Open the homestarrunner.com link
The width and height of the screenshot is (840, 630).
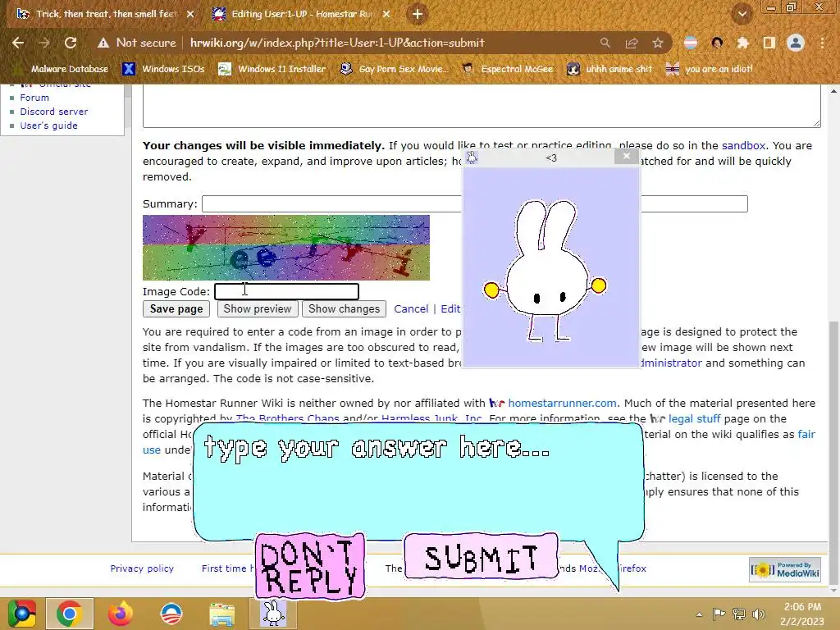pyautogui.click(x=562, y=403)
